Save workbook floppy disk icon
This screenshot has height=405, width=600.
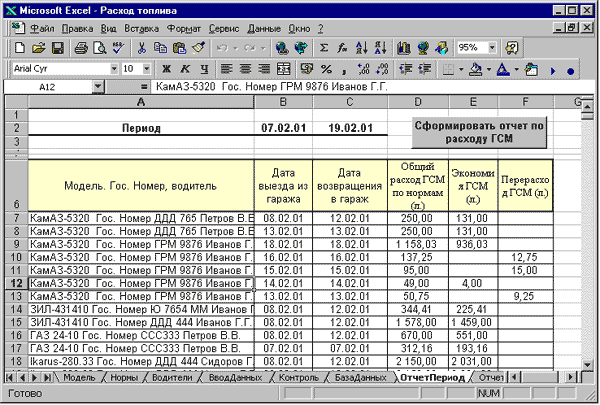pyautogui.click(x=57, y=48)
